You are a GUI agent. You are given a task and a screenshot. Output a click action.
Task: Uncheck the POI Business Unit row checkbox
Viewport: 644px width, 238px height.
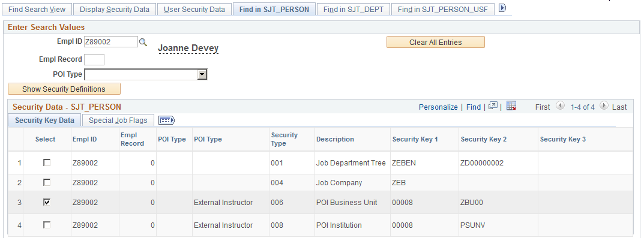(47, 202)
